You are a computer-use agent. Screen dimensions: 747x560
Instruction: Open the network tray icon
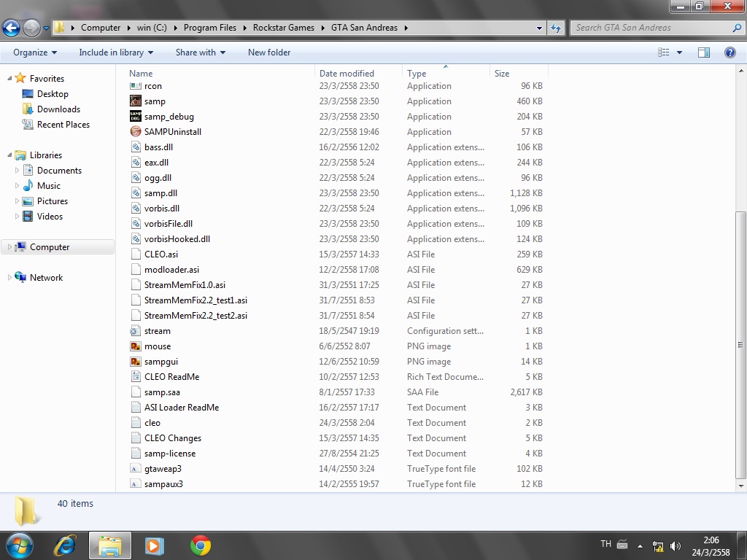pos(658,546)
